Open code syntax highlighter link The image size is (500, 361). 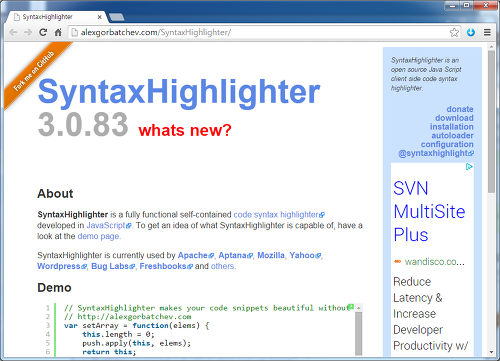coord(279,214)
